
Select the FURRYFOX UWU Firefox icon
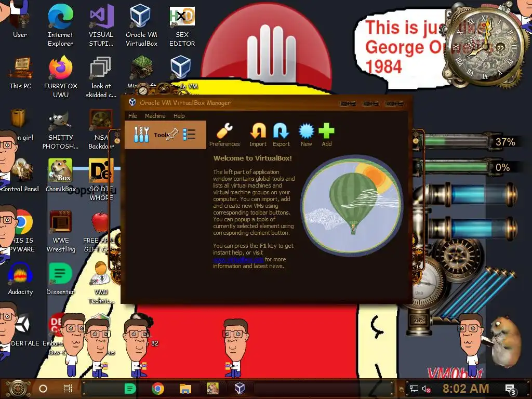tap(61, 77)
